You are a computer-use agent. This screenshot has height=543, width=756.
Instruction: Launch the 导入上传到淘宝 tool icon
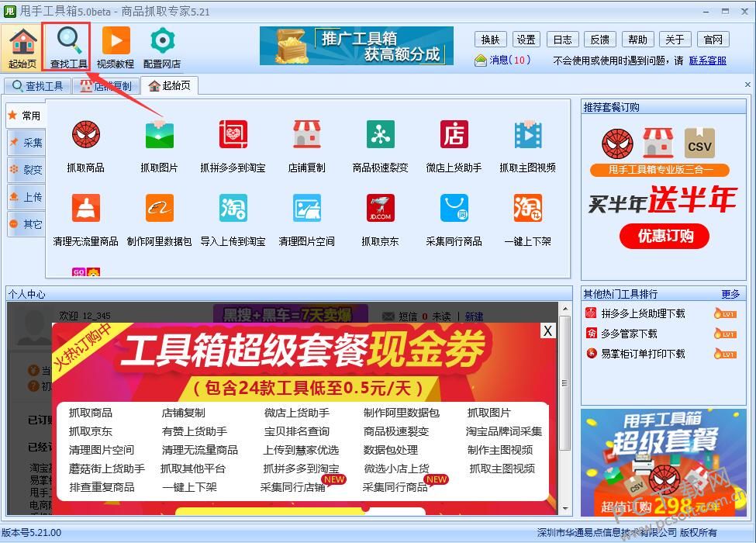pos(233,208)
